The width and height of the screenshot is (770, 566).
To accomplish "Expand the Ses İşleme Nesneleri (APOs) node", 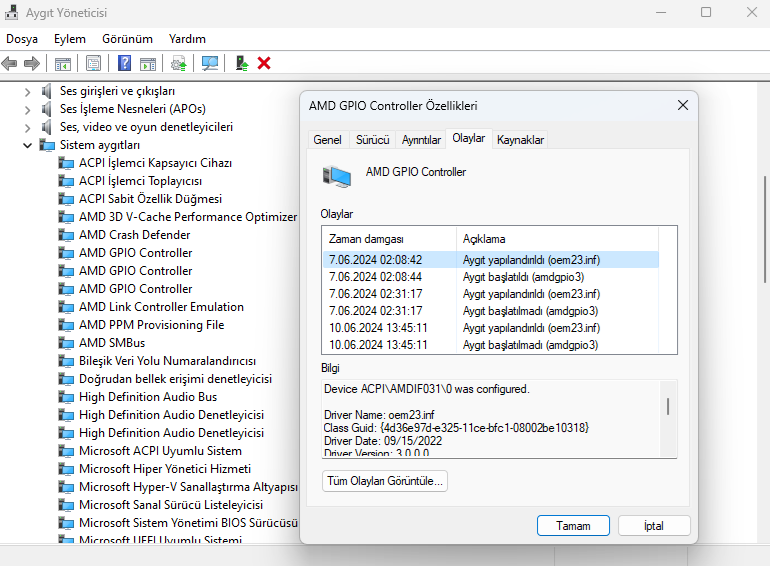I will click(28, 109).
